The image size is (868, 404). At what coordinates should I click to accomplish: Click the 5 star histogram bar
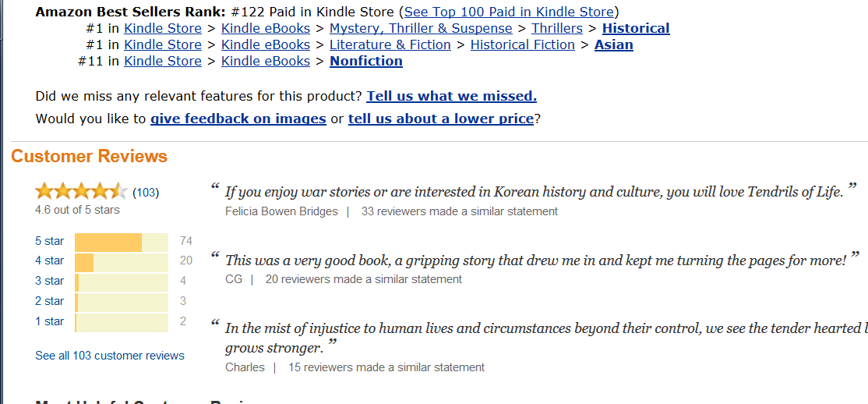122,241
